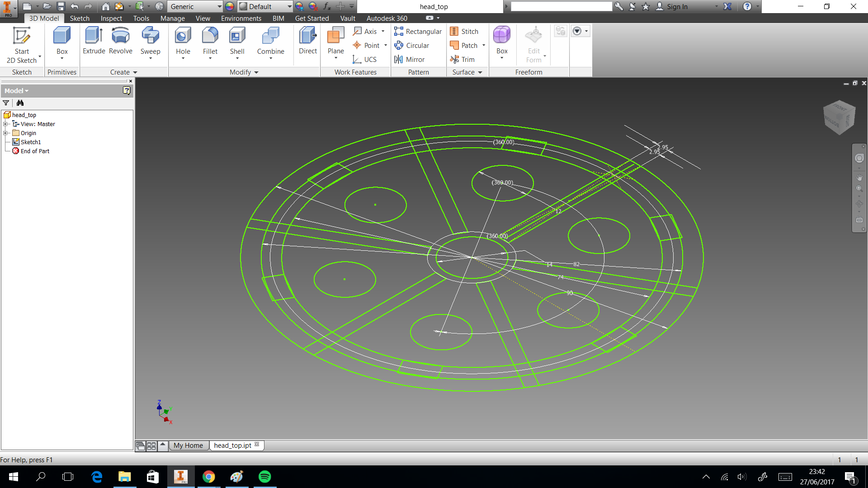Open the Generic material dropdown

click(x=219, y=7)
